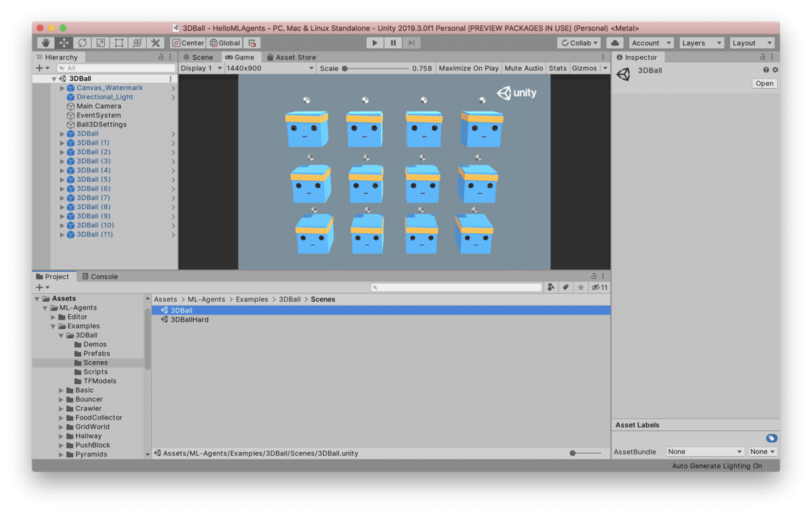This screenshot has height=514, width=812.
Task: Toggle Maximize On Play
Action: coord(469,68)
